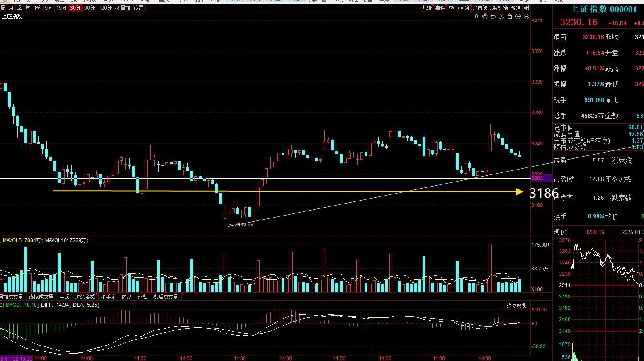644x361 pixels.
Task: Toggle the lock icon above chart
Action: [x=510, y=17]
